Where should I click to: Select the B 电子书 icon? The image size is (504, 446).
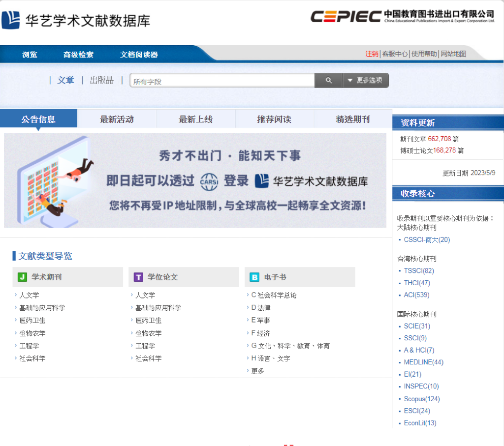click(254, 277)
